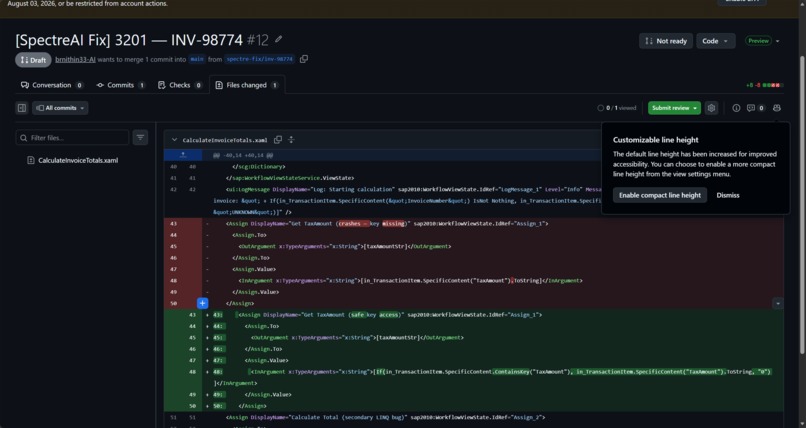Click added line number 48
806x428 pixels.
point(192,371)
